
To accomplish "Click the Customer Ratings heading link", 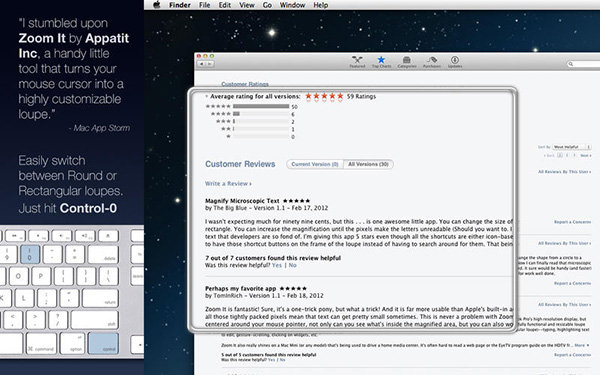I will pyautogui.click(x=245, y=84).
